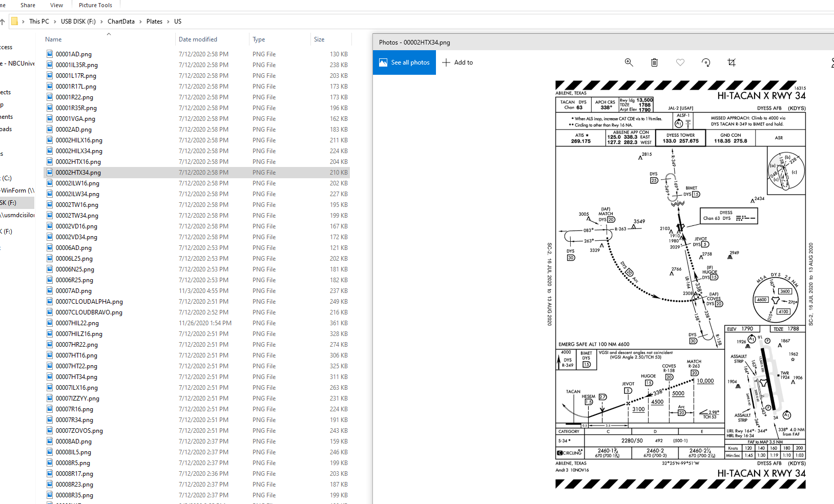Expand chevron after Plates breadcrumb
This screenshot has height=504, width=834.
pyautogui.click(x=168, y=22)
